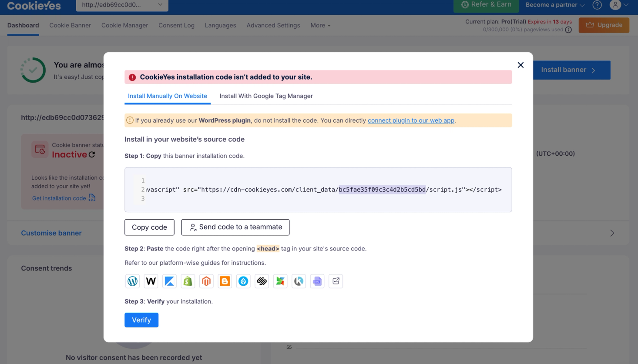Open the Cookie Banner tab
638x364 pixels.
tap(70, 25)
